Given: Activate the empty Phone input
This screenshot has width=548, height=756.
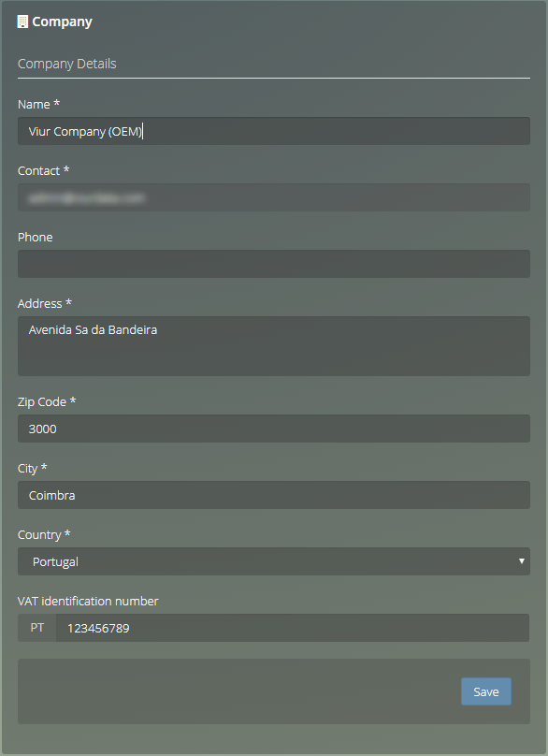Looking at the screenshot, I should [274, 264].
